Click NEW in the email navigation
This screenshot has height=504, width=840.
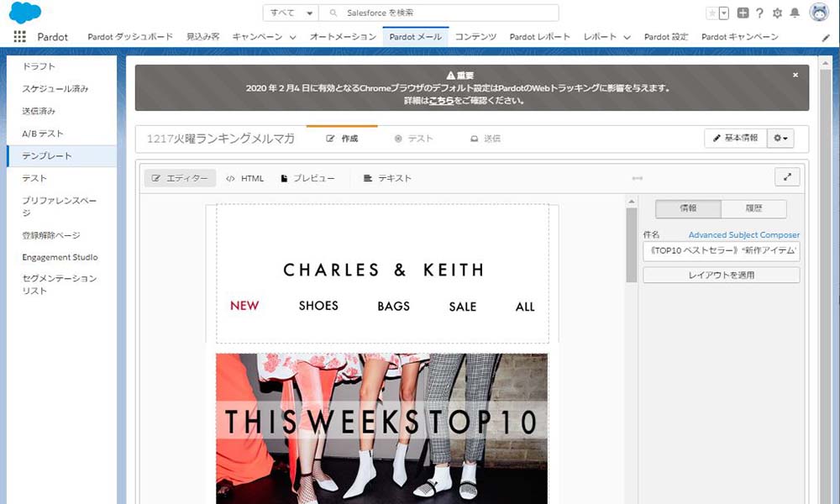[x=244, y=306]
